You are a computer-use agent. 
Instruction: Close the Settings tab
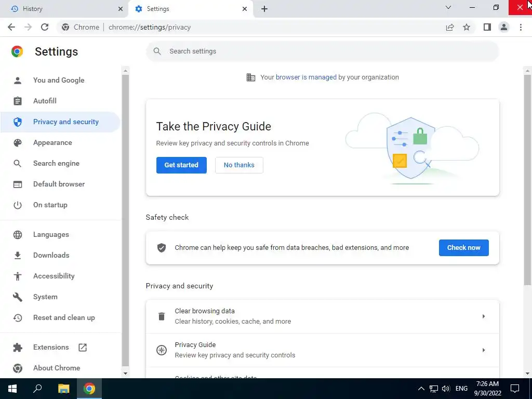tap(245, 9)
